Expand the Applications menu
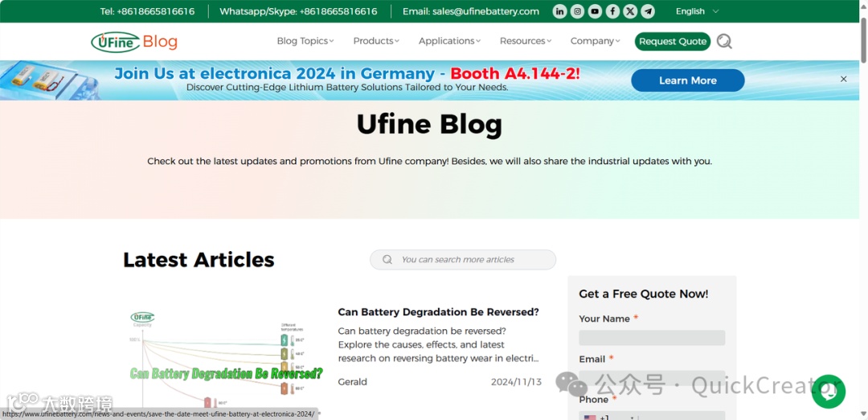Viewport: 868px width, 420px height. pos(449,41)
